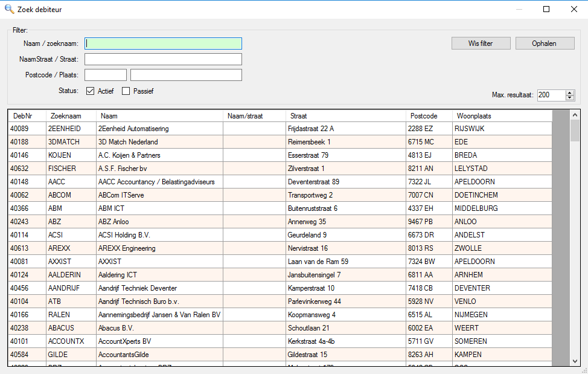
Task: Focus the Postcode input field
Action: click(x=106, y=75)
